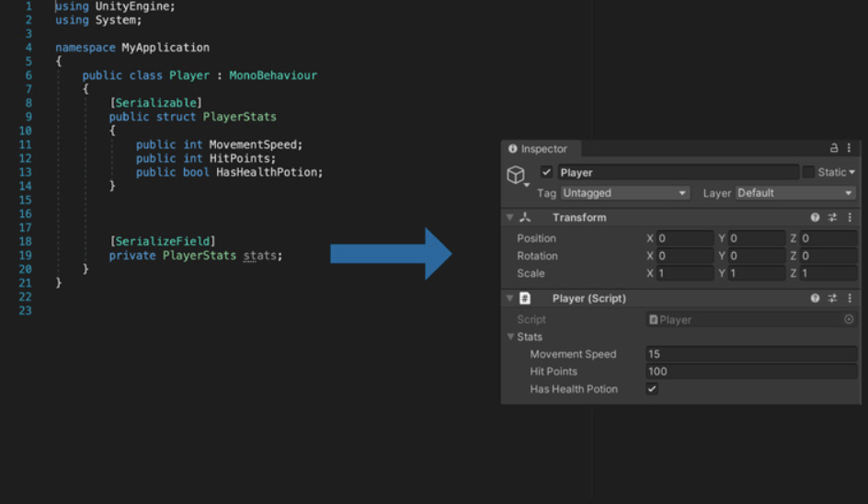868x504 pixels.
Task: Enable the Static checkbox
Action: 808,172
